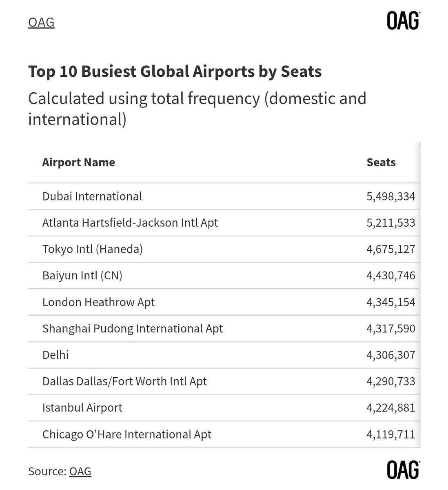
Task: Click the Seats column header
Action: [x=381, y=162]
